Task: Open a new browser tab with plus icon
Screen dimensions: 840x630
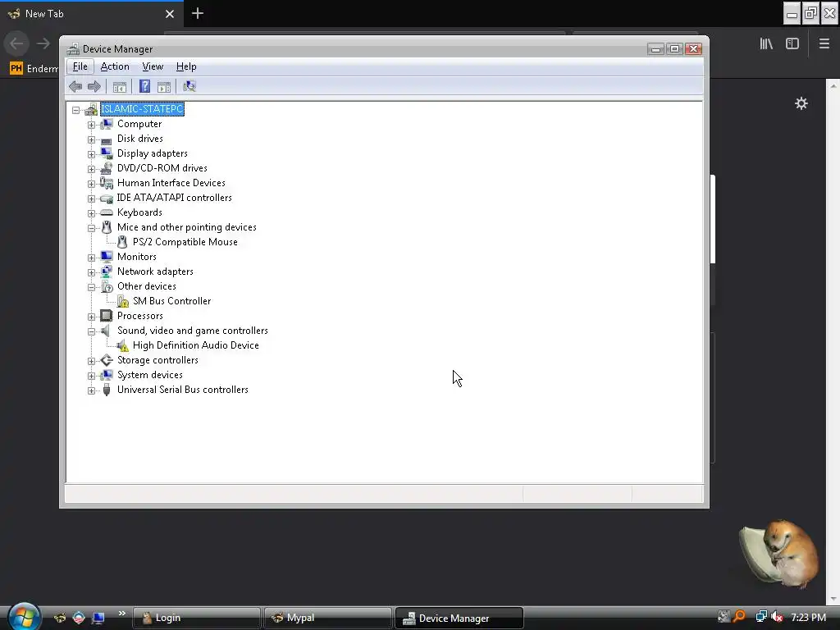Action: tap(197, 13)
